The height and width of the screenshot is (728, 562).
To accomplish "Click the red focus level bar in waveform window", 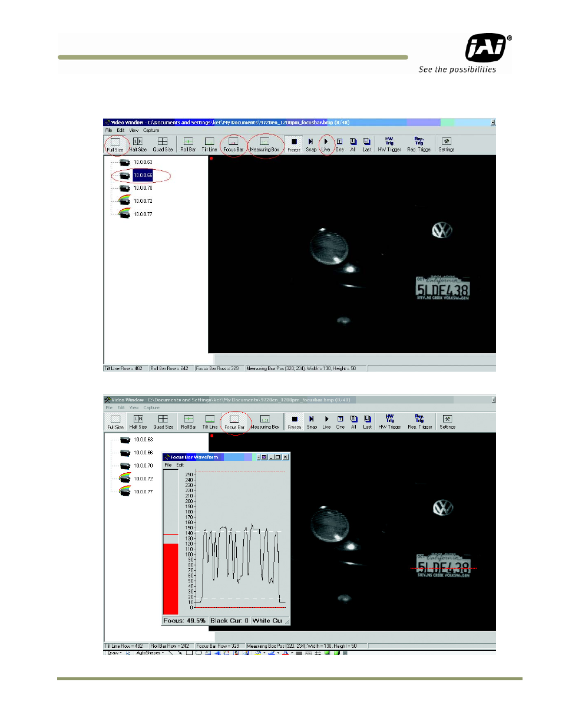I will pos(171,578).
